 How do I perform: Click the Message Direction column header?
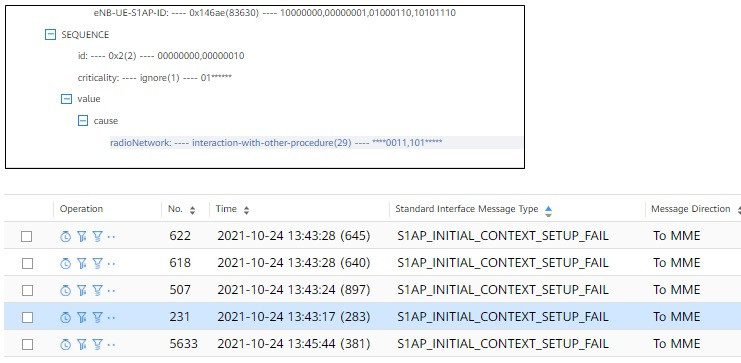coord(690,209)
